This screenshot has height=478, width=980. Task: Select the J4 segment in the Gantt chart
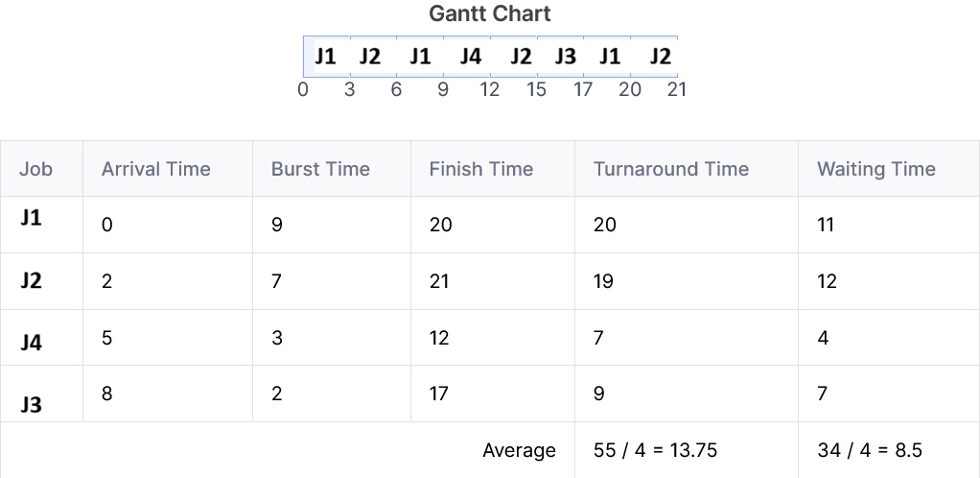pyautogui.click(x=467, y=57)
